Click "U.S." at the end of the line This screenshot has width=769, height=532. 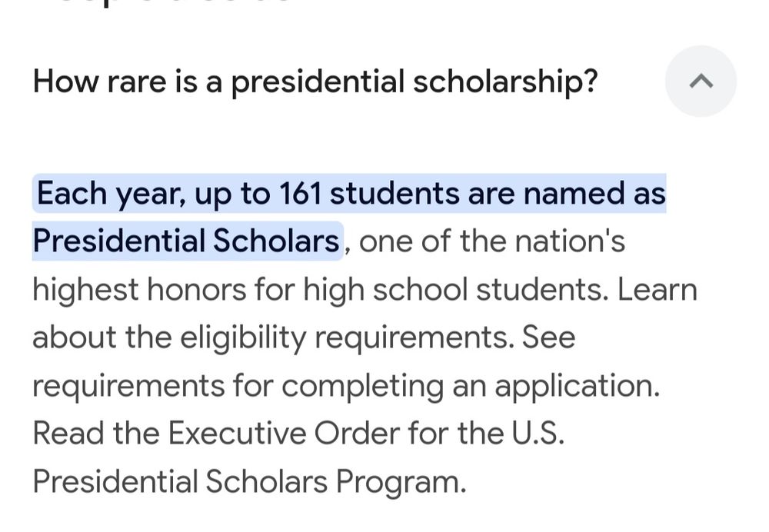coord(538,434)
